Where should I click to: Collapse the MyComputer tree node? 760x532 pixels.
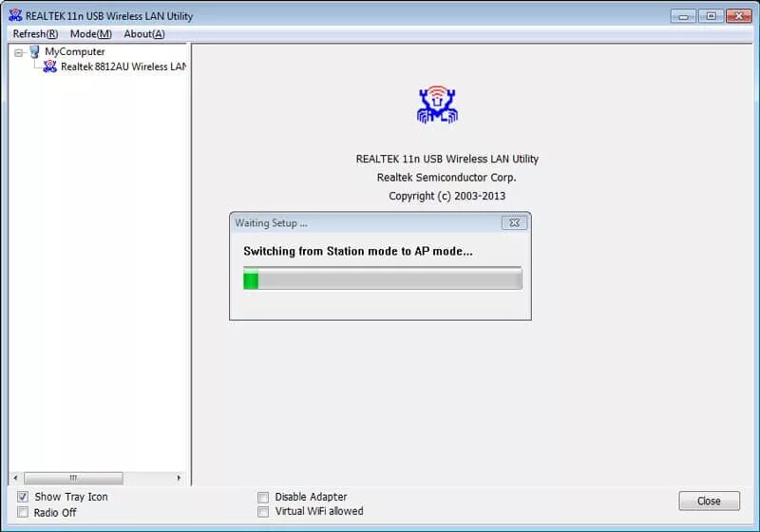[19, 52]
